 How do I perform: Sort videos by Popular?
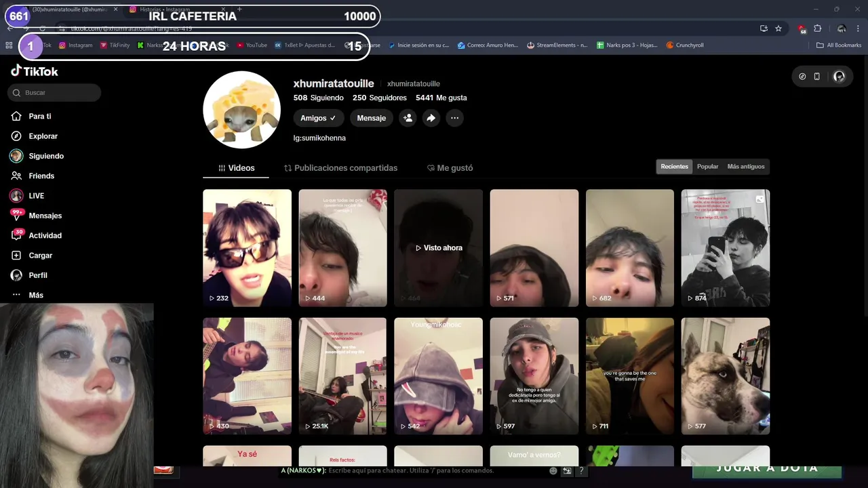707,167
